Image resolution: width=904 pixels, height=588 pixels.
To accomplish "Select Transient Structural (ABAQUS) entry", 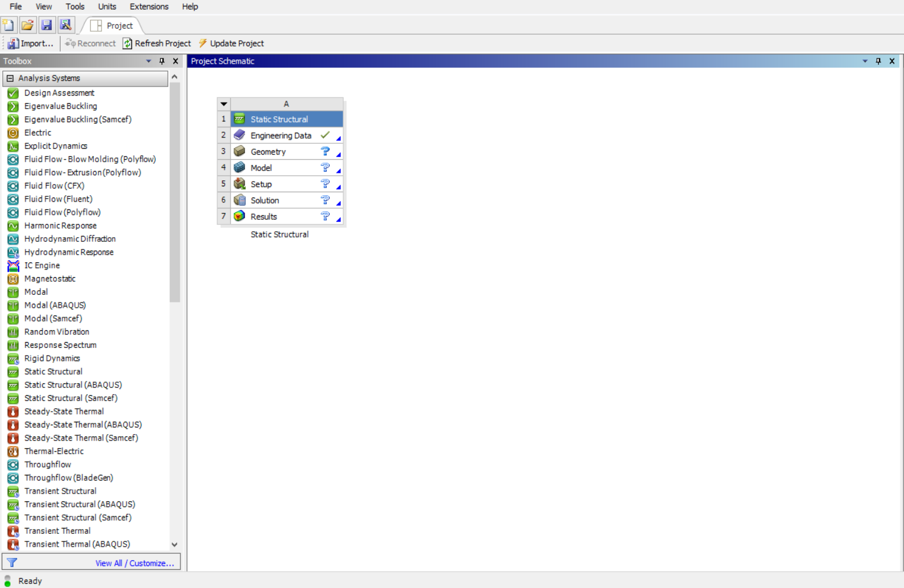I will point(80,504).
